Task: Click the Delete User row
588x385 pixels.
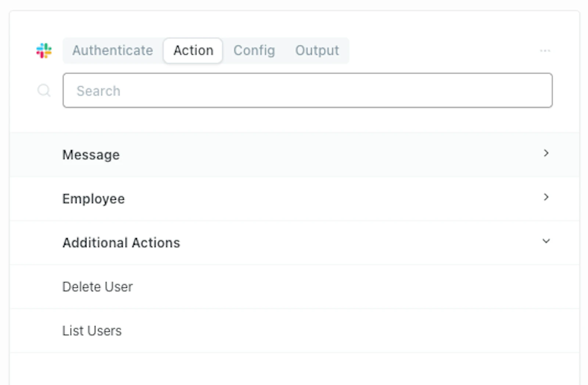Action: pos(295,287)
